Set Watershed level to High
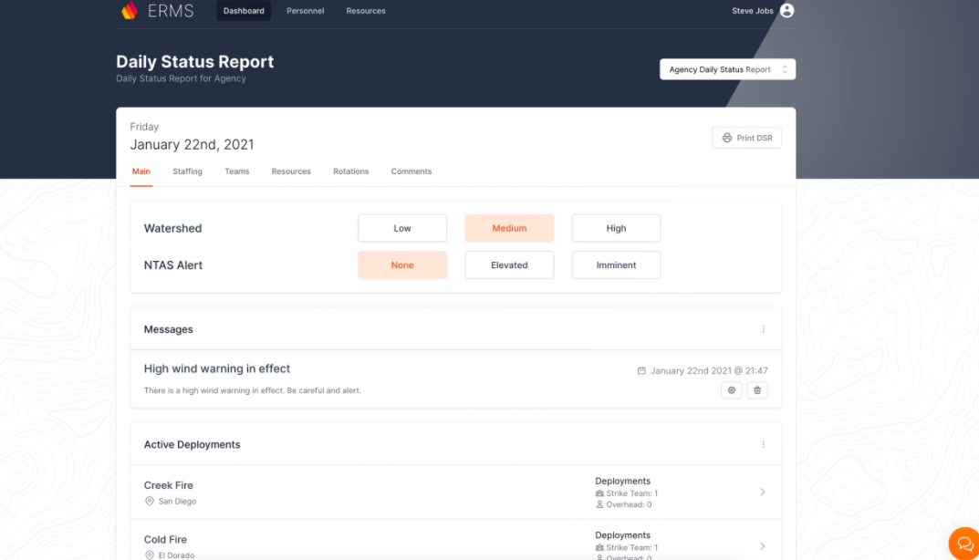The height and width of the screenshot is (560, 979). [x=616, y=228]
